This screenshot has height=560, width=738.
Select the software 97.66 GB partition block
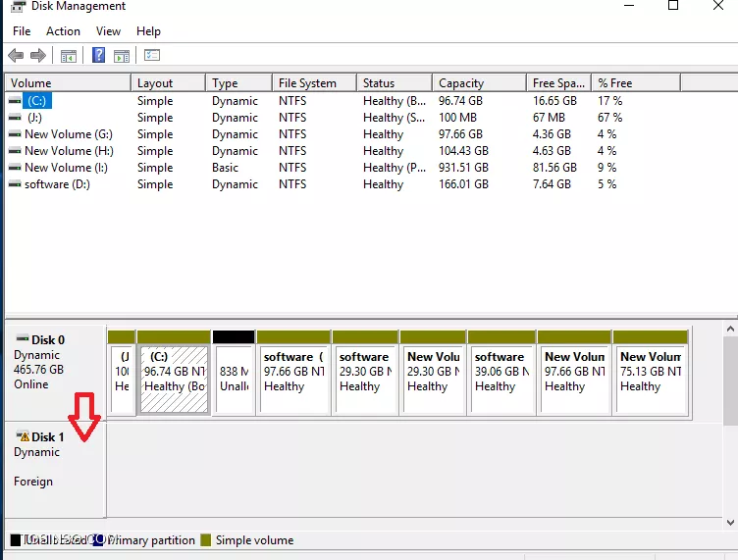[293, 373]
